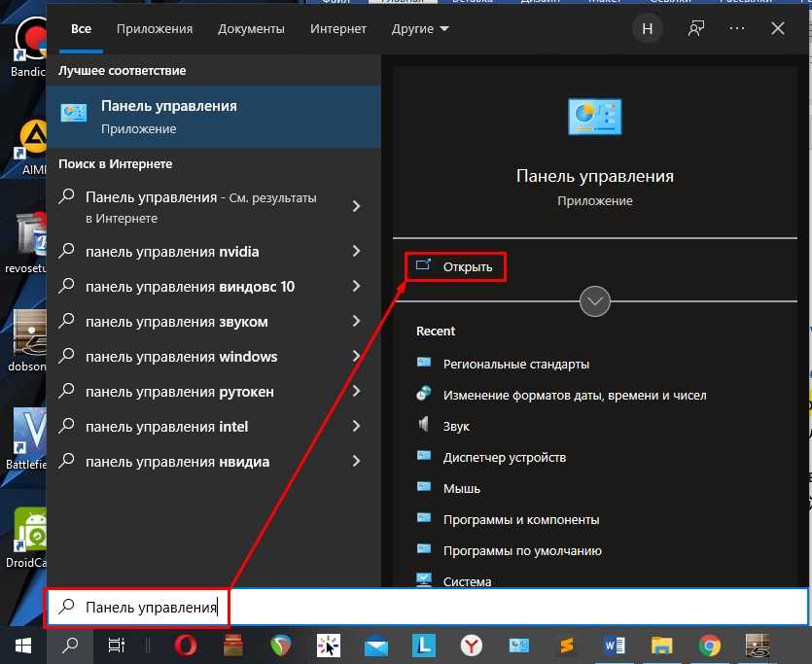Expand more actions with the circular chevron
Image resolution: width=812 pixels, height=664 pixels.
coord(595,300)
